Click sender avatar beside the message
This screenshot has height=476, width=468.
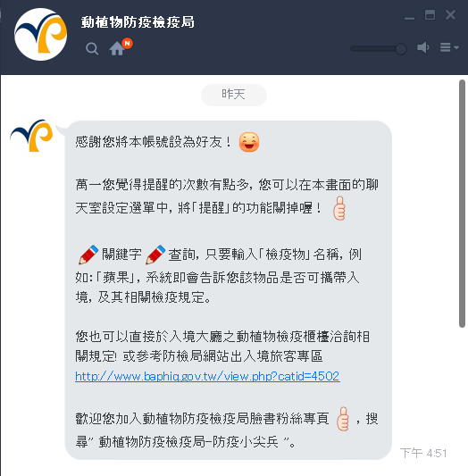31,136
